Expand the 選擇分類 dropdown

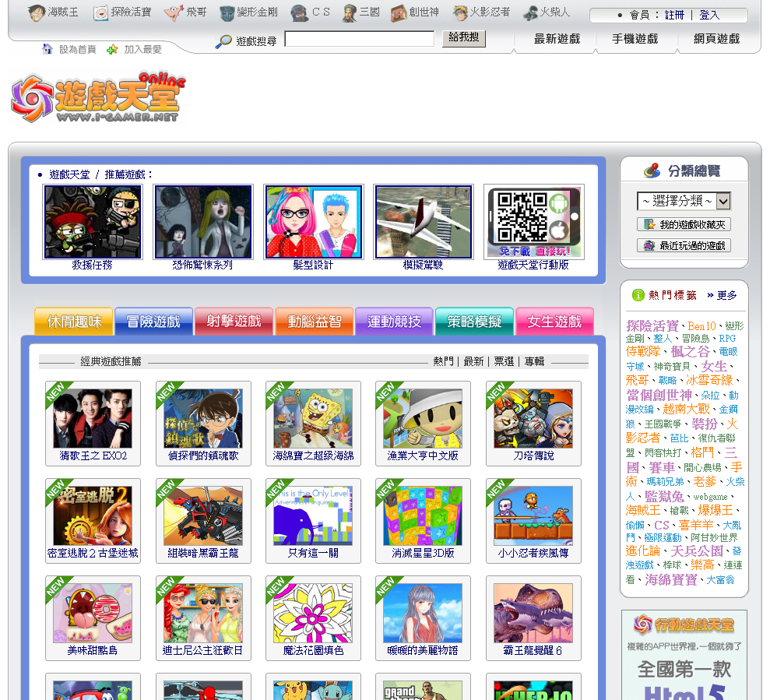coord(684,201)
